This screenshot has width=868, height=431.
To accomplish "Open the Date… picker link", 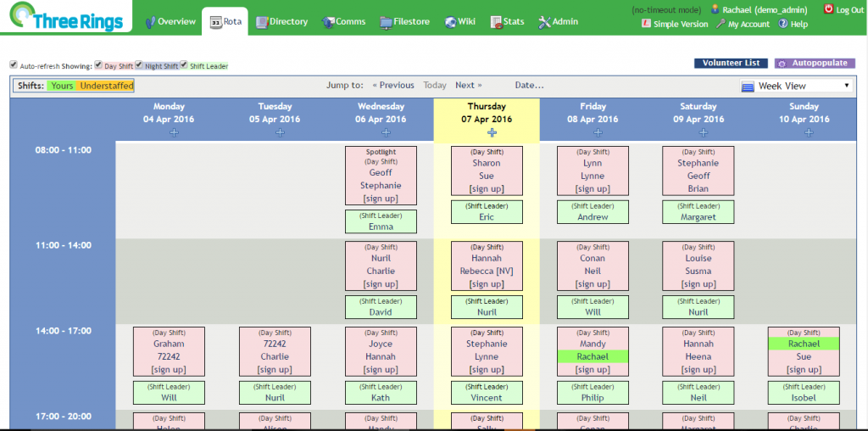I will [529, 86].
